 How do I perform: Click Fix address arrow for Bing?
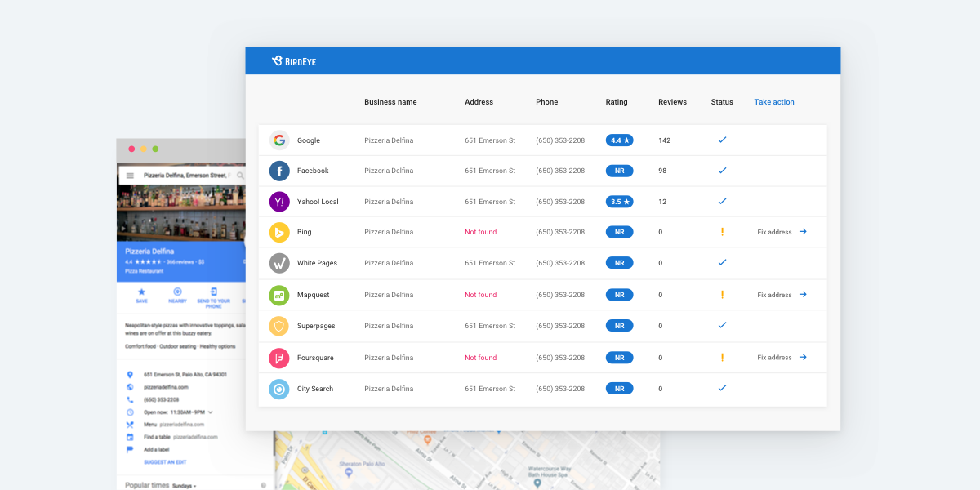click(x=803, y=232)
